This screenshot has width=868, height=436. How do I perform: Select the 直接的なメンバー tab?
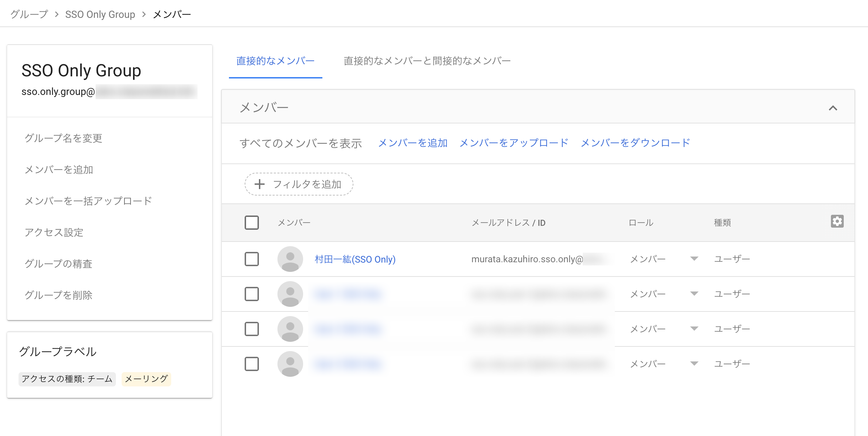point(275,60)
